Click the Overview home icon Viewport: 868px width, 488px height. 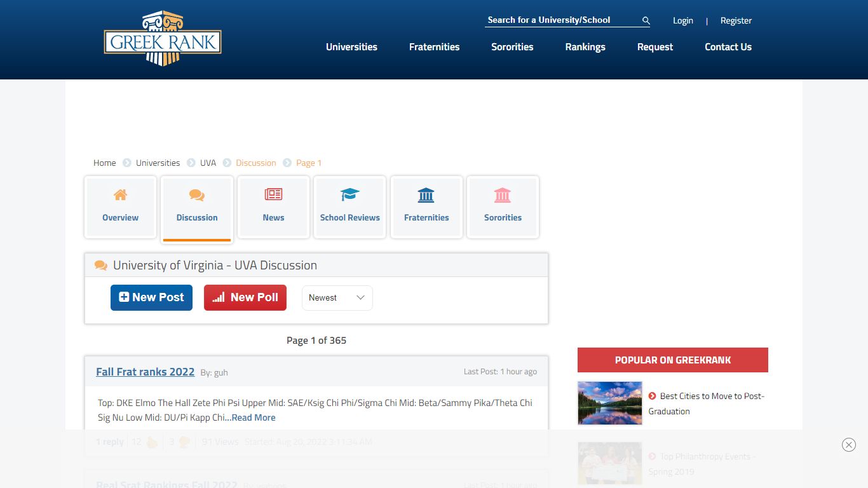120,195
